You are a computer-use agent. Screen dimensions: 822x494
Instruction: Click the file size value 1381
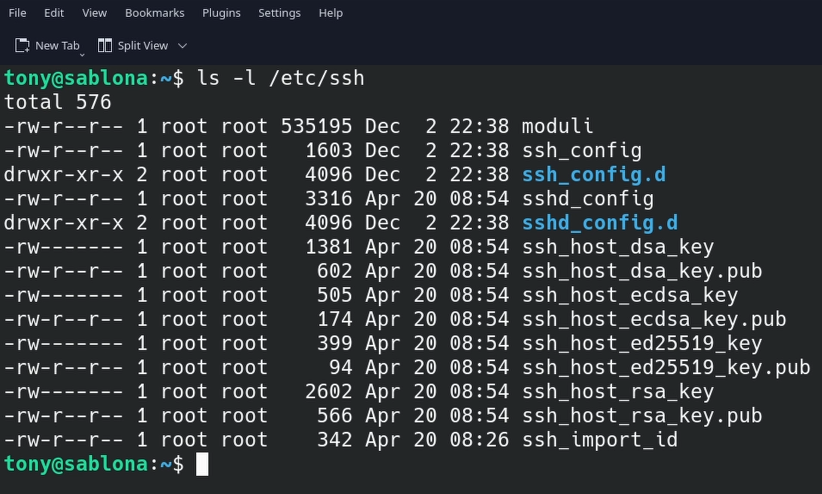(x=329, y=247)
